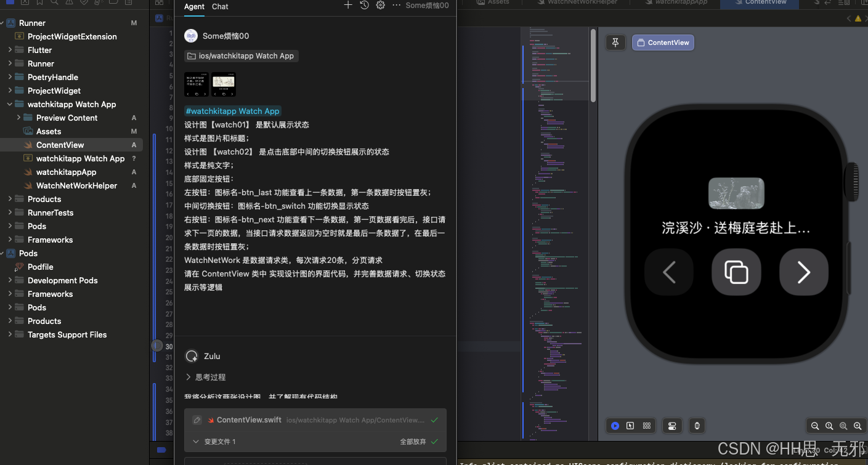868x465 pixels.
Task: Expand the RunnerTests group
Action: pyautogui.click(x=10, y=212)
